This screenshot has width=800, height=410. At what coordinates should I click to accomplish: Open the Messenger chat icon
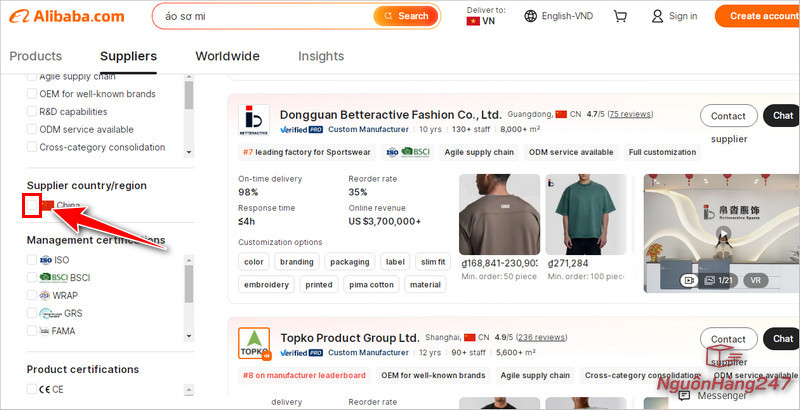[685, 396]
